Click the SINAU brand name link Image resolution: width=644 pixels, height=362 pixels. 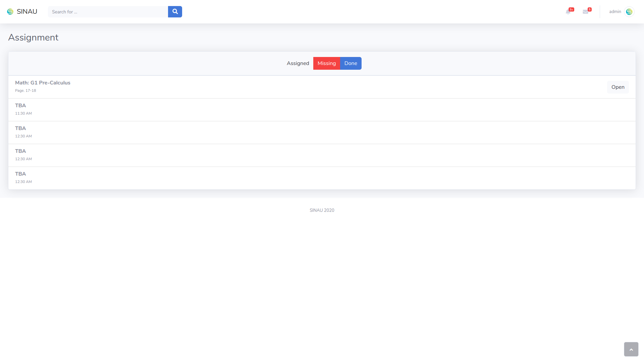27,12
